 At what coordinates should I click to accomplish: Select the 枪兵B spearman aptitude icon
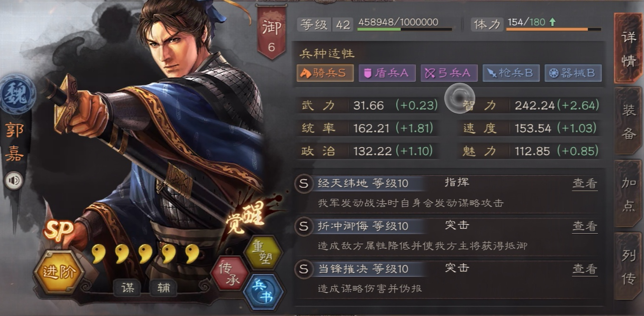point(511,73)
